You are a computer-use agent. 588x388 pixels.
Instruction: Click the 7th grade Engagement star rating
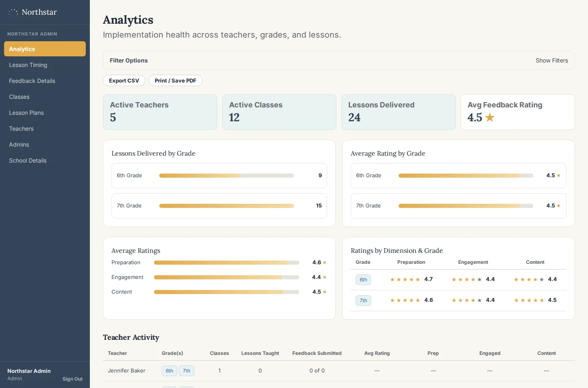tap(467, 300)
